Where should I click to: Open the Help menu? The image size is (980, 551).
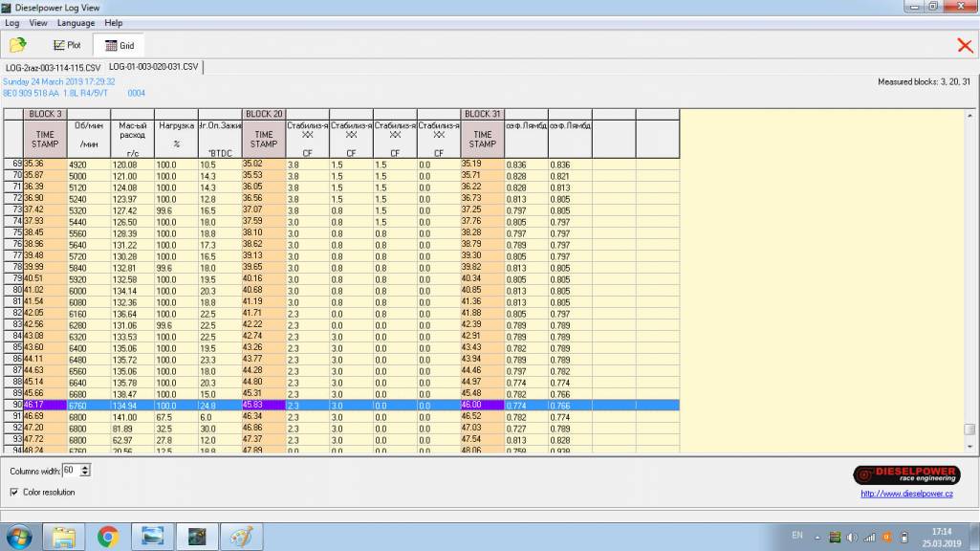pyautogui.click(x=113, y=22)
